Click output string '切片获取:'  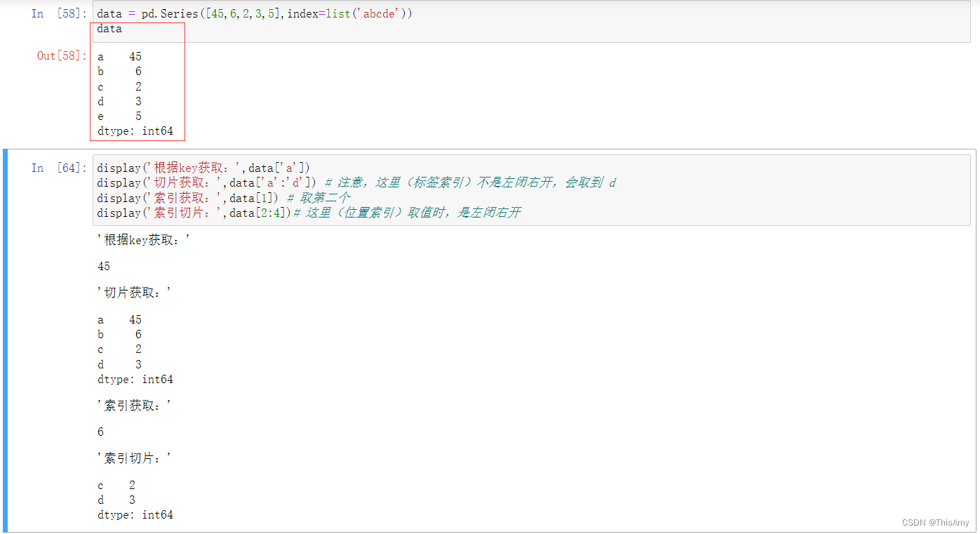[x=135, y=293]
